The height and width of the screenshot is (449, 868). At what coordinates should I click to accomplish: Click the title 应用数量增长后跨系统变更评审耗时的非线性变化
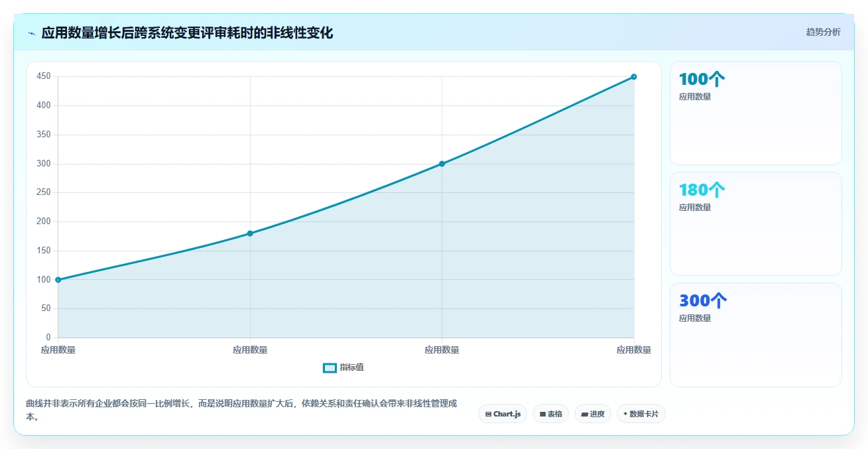click(187, 32)
